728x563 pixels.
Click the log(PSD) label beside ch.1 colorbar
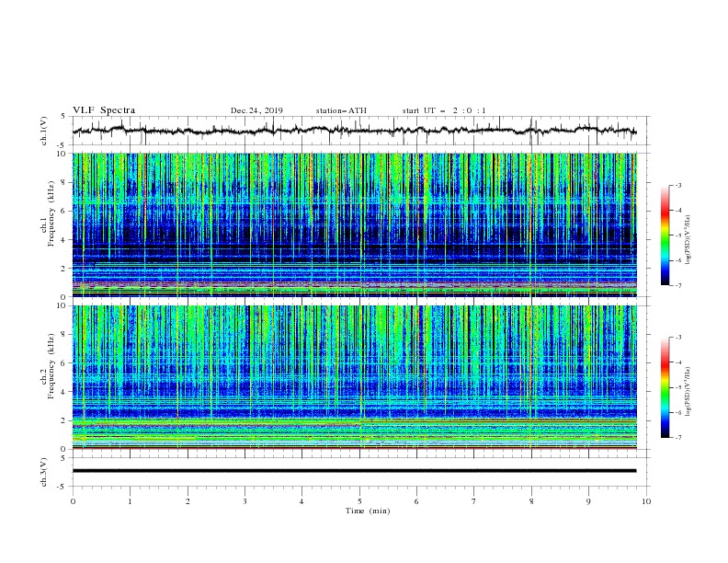[688, 240]
